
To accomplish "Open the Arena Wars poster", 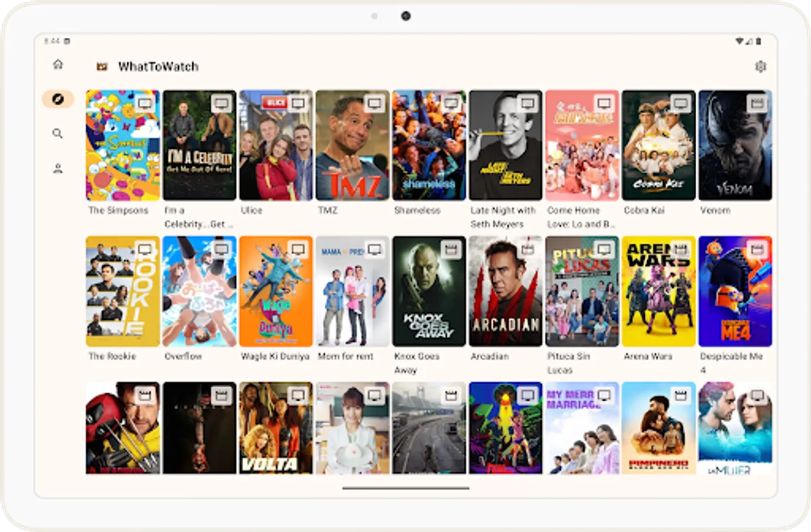I will pos(659,291).
